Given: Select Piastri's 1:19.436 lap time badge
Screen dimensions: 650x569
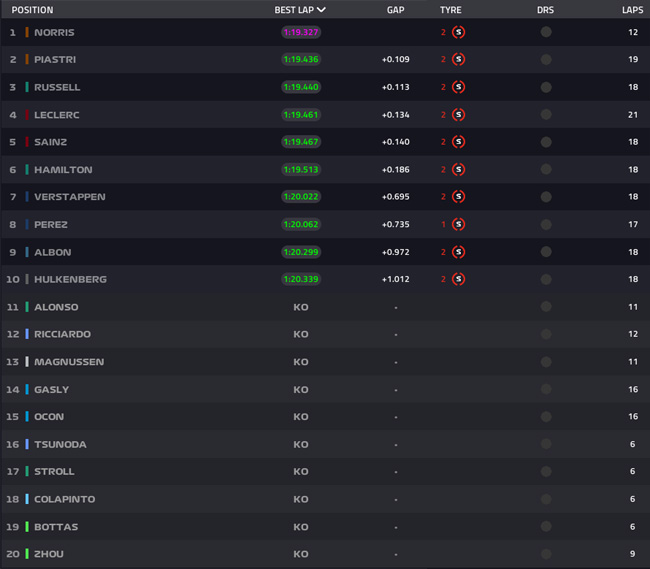Looking at the screenshot, I should pyautogui.click(x=301, y=59).
